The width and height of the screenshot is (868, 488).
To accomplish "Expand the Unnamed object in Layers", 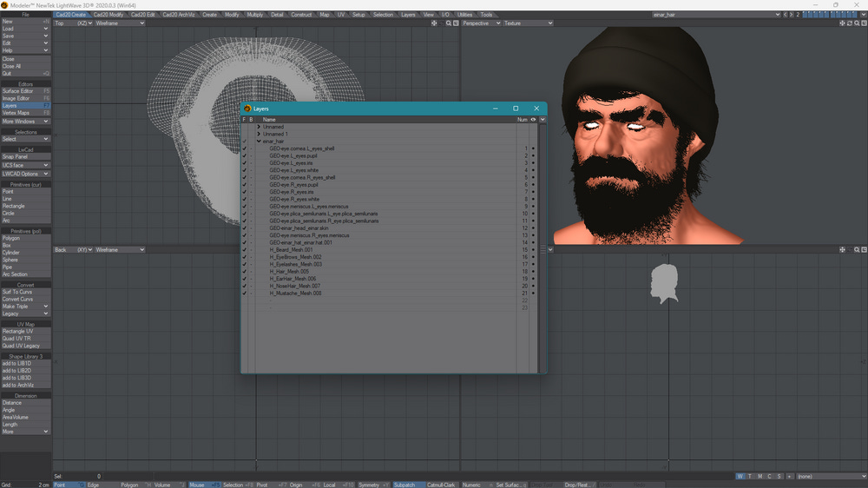I will (259, 127).
